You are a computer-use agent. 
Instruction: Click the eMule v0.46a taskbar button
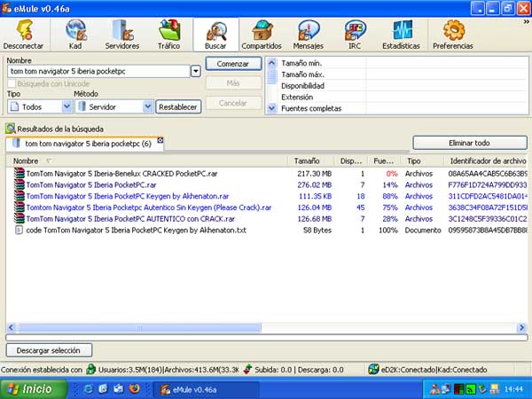pos(206,389)
